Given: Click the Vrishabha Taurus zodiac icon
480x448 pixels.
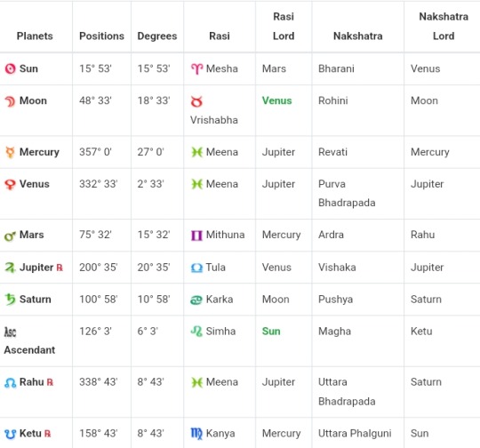Looking at the screenshot, I should pos(196,101).
